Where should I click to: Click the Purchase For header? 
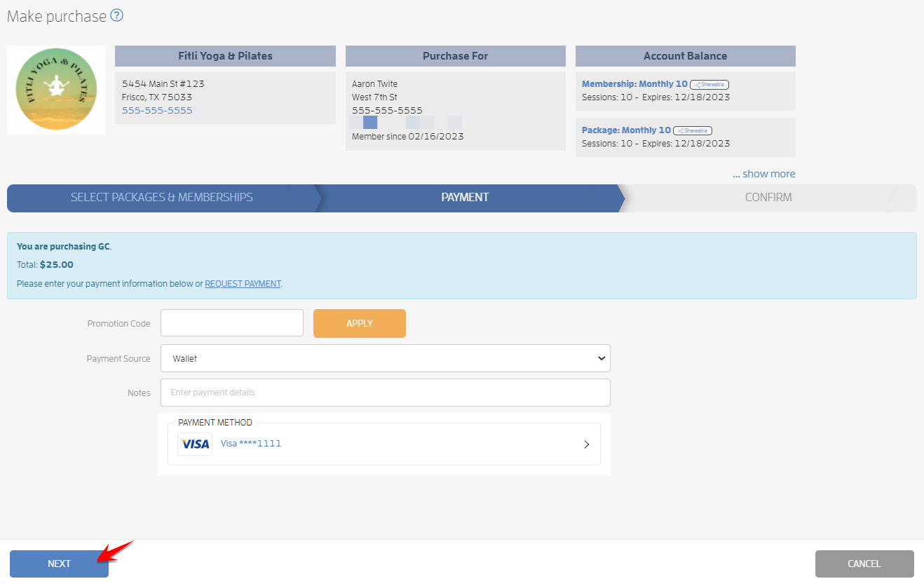(x=456, y=56)
